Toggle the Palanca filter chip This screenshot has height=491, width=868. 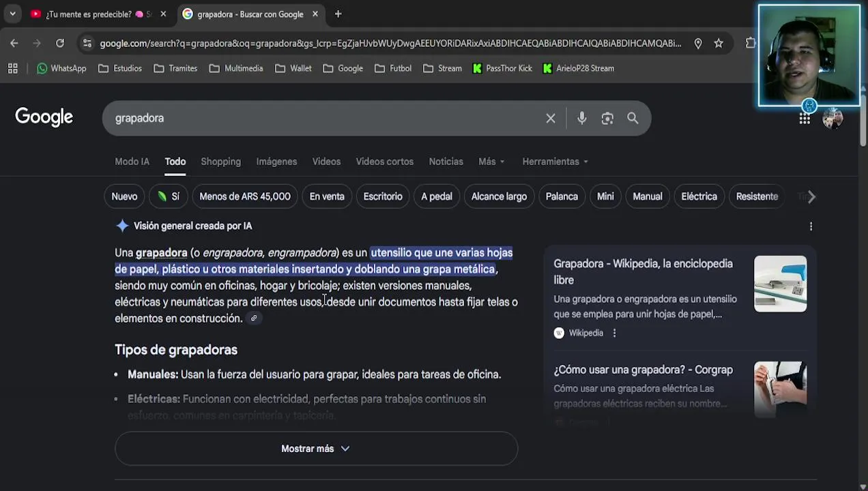562,196
